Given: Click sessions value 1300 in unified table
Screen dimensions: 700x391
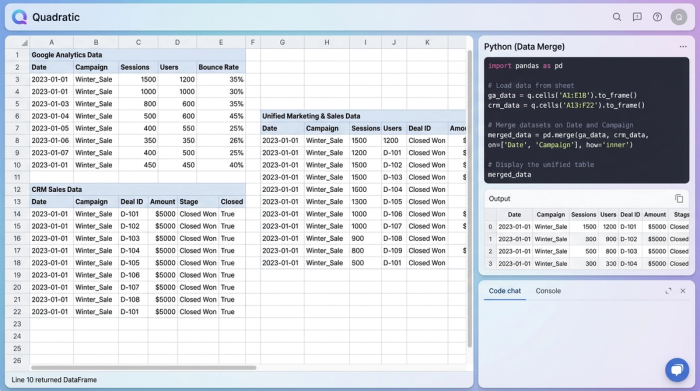Looking at the screenshot, I should [365, 202].
